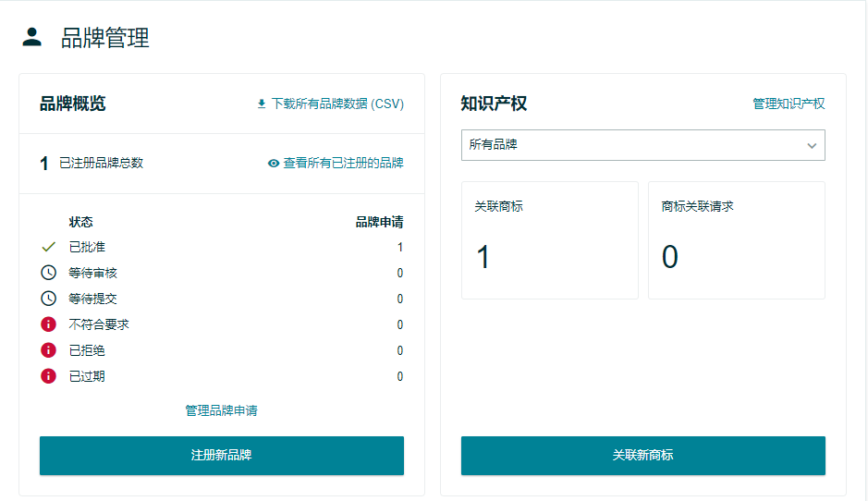
Task: Click the person icon beside 品牌管理
Action: click(32, 37)
